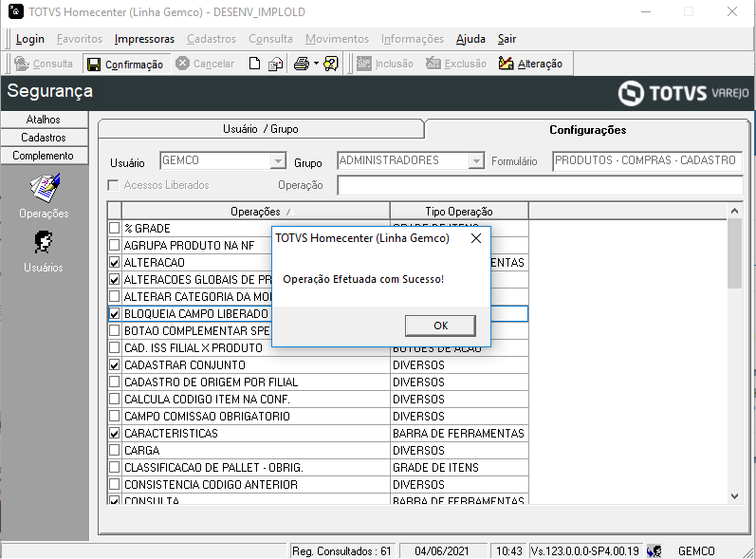Uncheck the ALTERACAO checkbox
The width and height of the screenshot is (756, 559).
click(114, 262)
